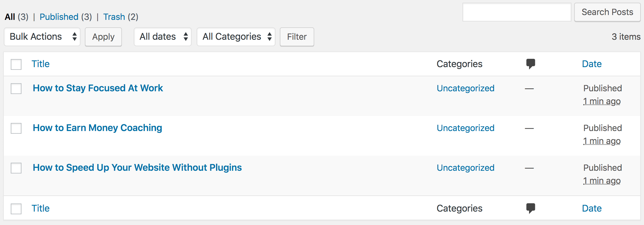Click the comments bubble icon in table header
Screen dimensions: 644x225
coord(530,64)
